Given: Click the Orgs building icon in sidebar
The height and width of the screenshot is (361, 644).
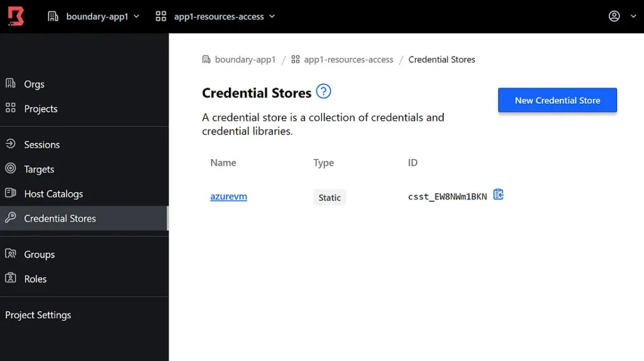Looking at the screenshot, I should pos(11,84).
